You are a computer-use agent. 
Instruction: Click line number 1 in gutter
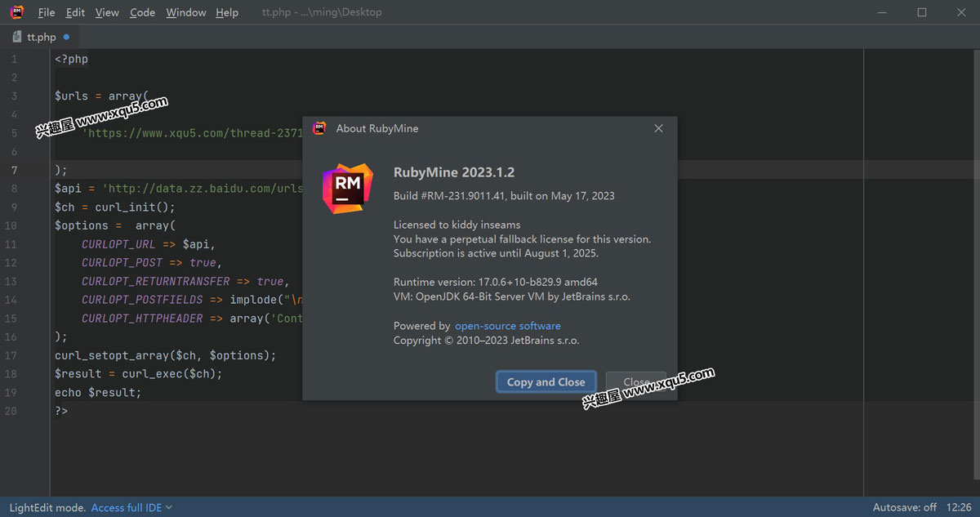coord(14,59)
